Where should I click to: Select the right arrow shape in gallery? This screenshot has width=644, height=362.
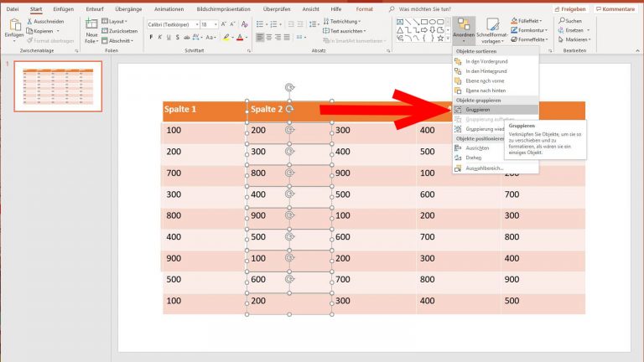tap(423, 30)
